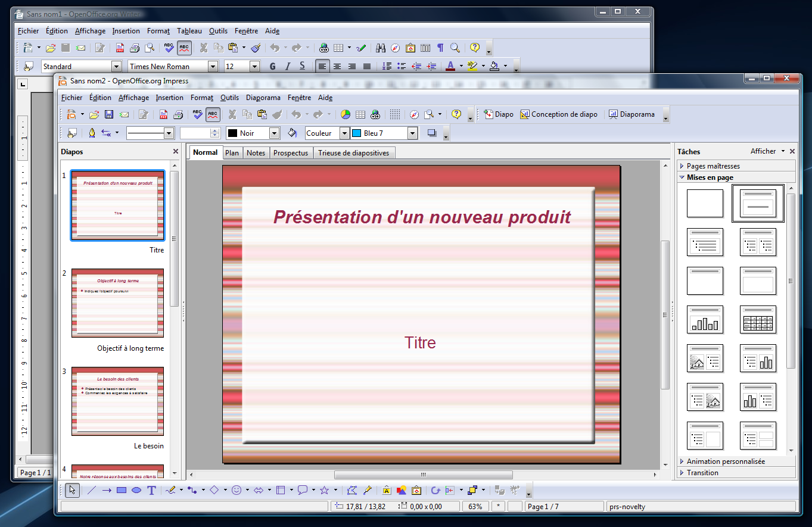Click the Rotate tool in drawing toolbar
The width and height of the screenshot is (812, 527).
pyautogui.click(x=435, y=490)
